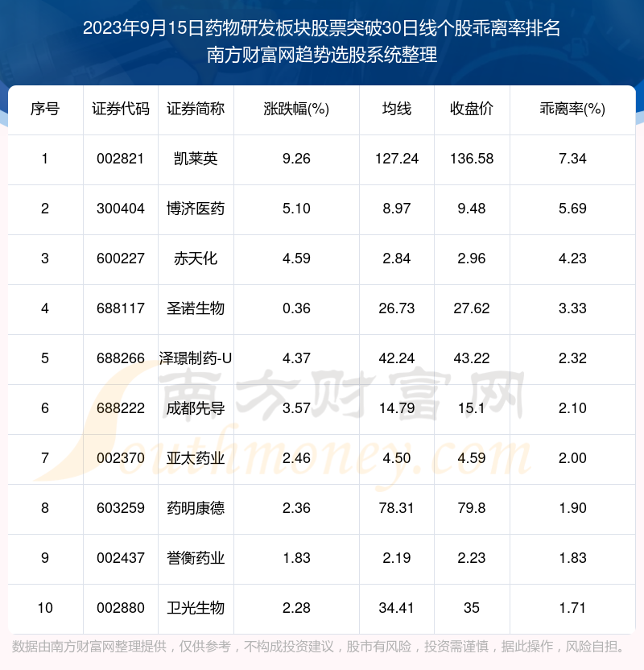Click subtitle 南方财富网趋势选股系统整理
644x670 pixels.
322,55
